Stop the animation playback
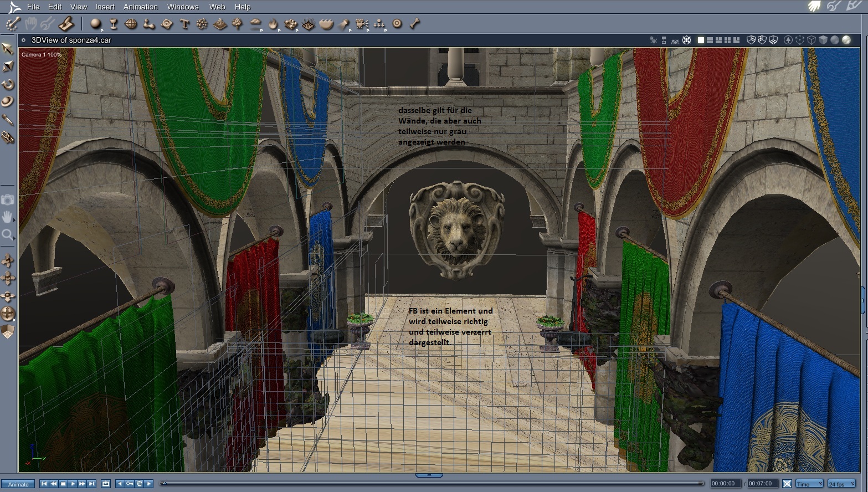Image resolution: width=868 pixels, height=492 pixels. point(63,484)
